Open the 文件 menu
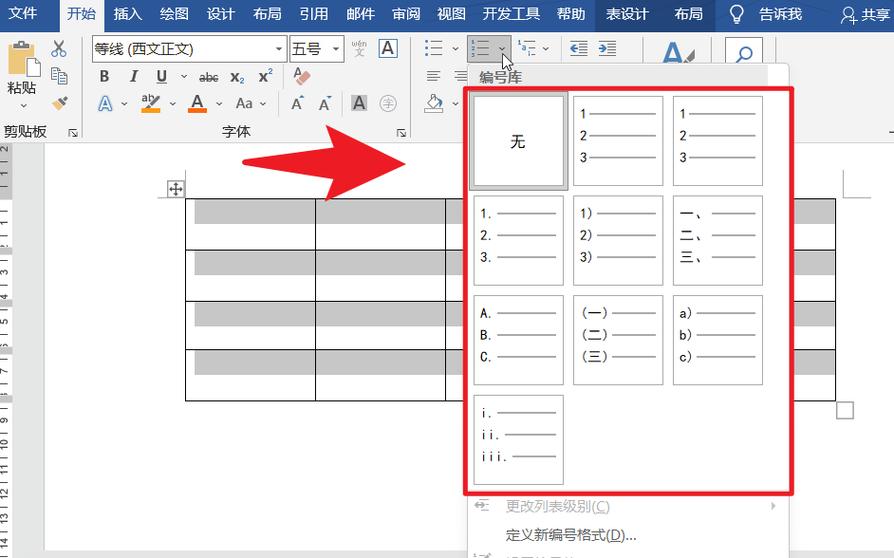 click(x=23, y=13)
